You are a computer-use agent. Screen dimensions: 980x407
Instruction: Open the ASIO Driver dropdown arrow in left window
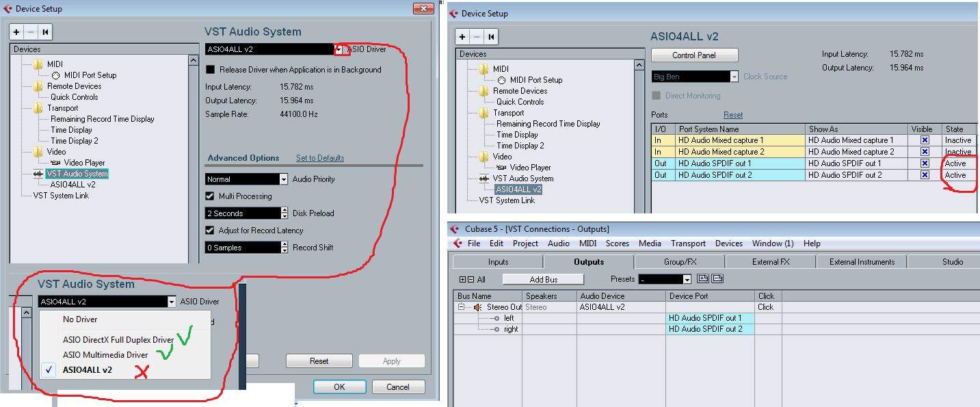click(339, 49)
